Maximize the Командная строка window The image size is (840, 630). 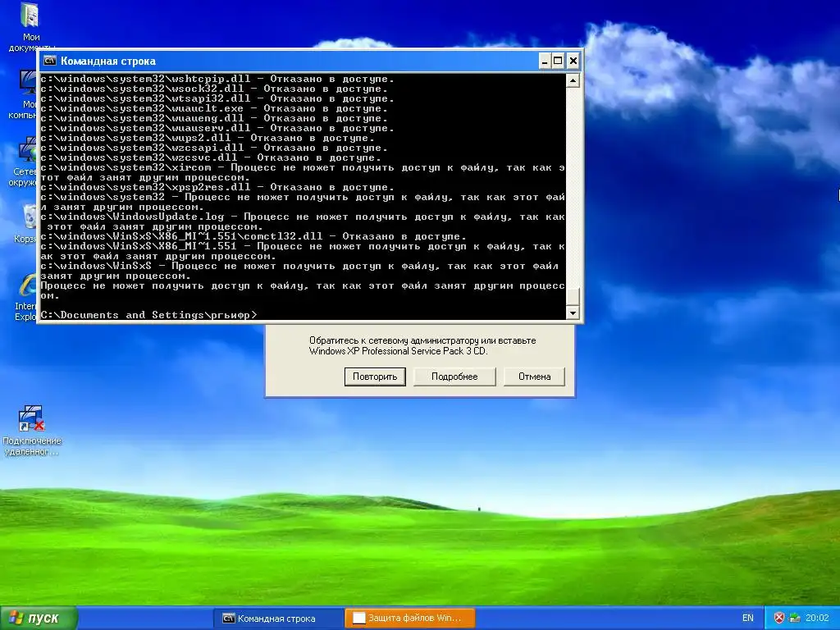(558, 61)
